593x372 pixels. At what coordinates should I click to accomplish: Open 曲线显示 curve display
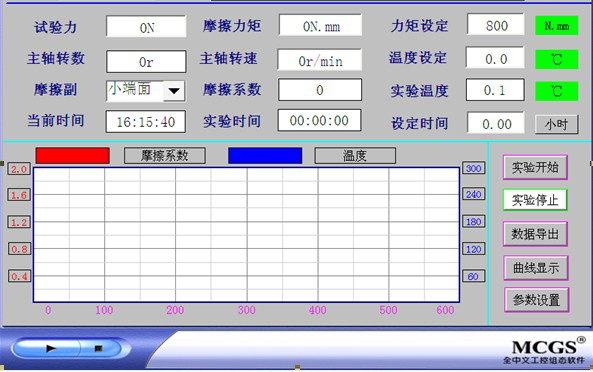(x=536, y=268)
